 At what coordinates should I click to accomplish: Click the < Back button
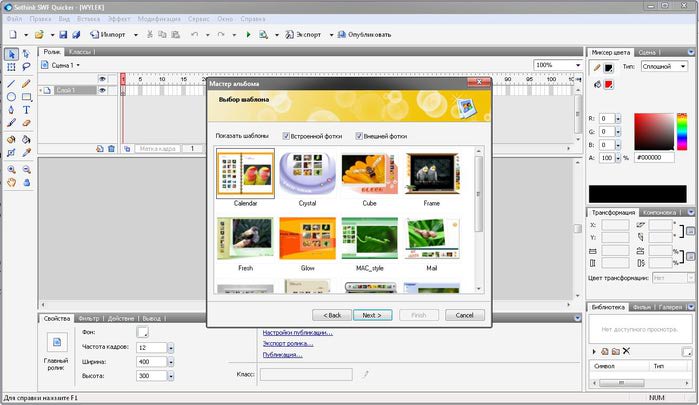point(332,315)
